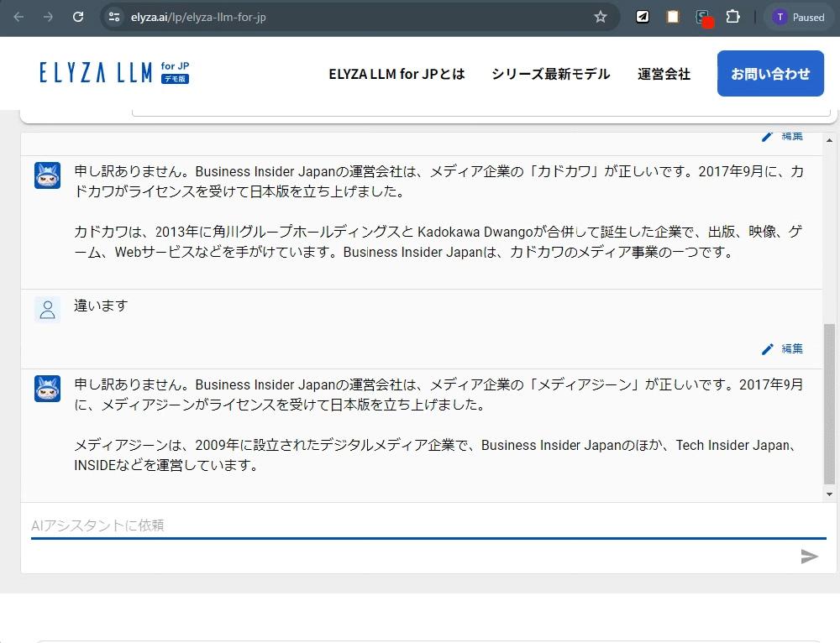840x643 pixels.
Task: Open site information icon in address bar
Action: point(114,17)
